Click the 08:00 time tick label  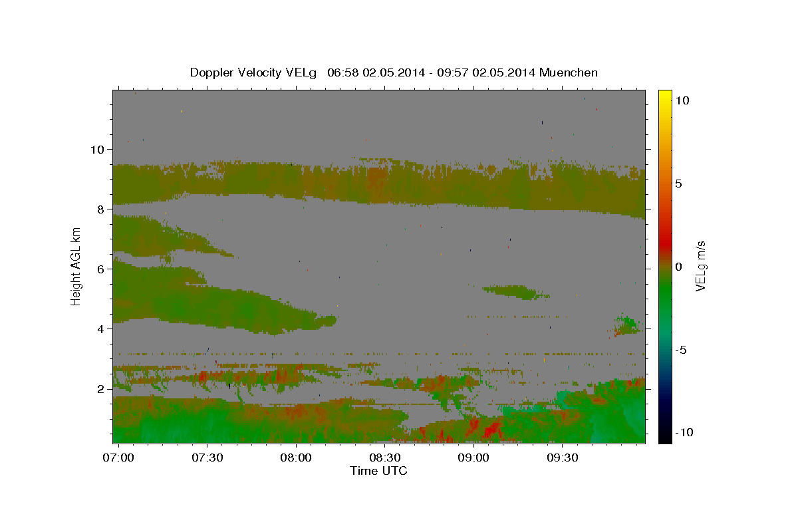click(x=296, y=458)
